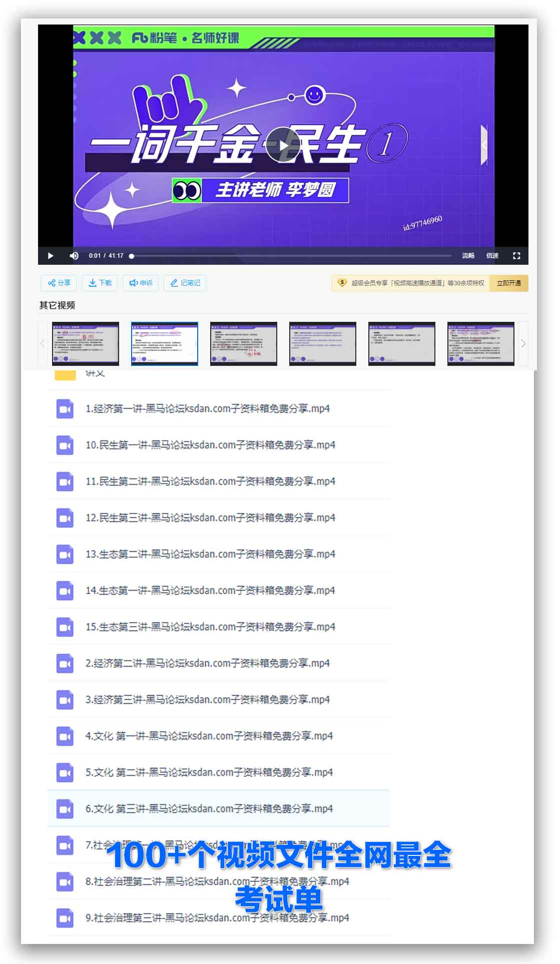Open file name 11.民生第二讲 mp4
This screenshot has width=560, height=964.
tap(210, 481)
